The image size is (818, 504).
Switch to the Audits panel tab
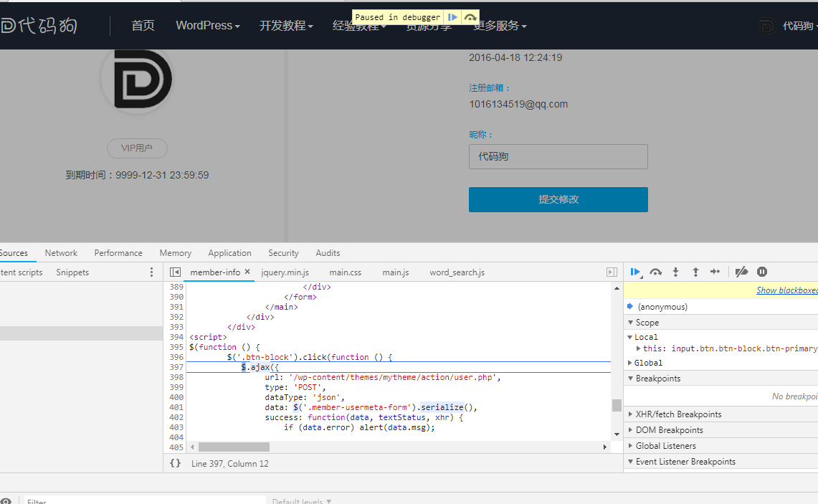point(328,253)
